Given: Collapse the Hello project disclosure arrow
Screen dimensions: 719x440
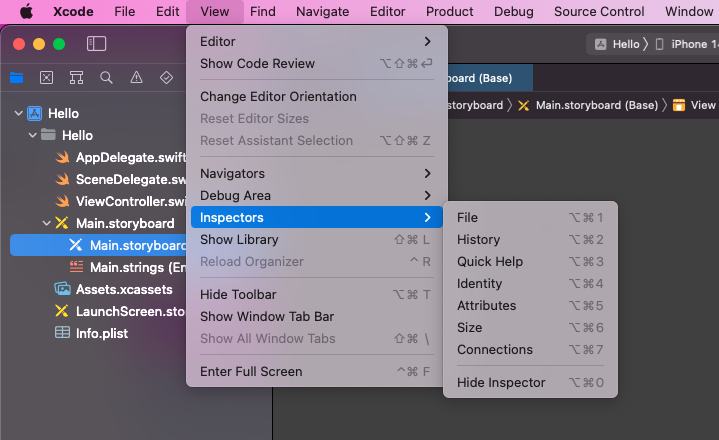Looking at the screenshot, I should (x=18, y=113).
